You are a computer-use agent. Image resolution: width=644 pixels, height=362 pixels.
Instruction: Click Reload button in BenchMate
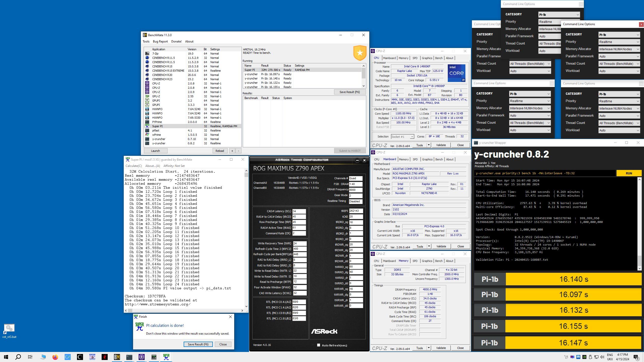tap(220, 151)
